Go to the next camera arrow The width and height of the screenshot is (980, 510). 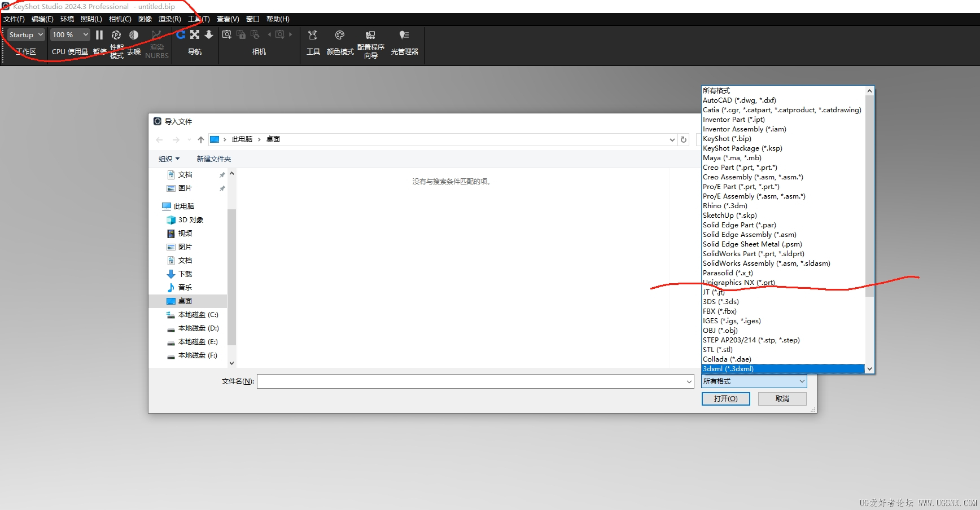[291, 34]
